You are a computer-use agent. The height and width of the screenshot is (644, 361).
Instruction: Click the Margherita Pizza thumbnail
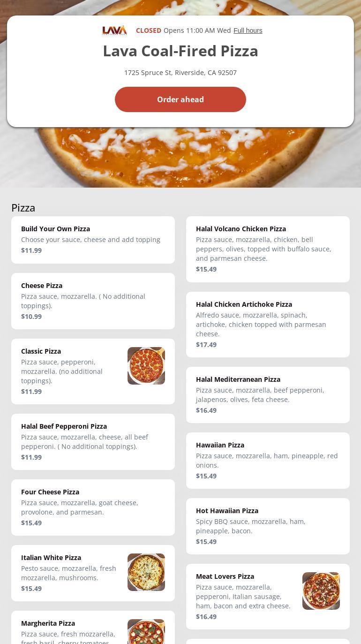pos(146,631)
